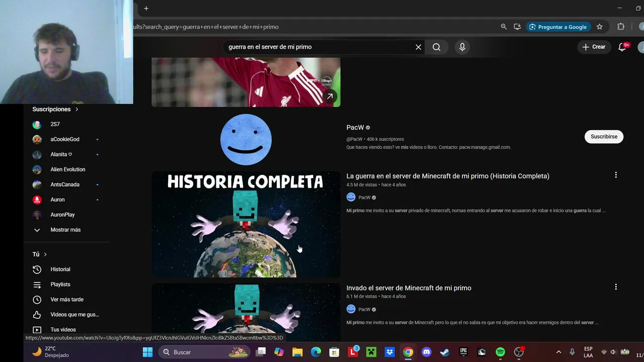
Task: Open Spotify from the taskbar
Action: [500, 352]
